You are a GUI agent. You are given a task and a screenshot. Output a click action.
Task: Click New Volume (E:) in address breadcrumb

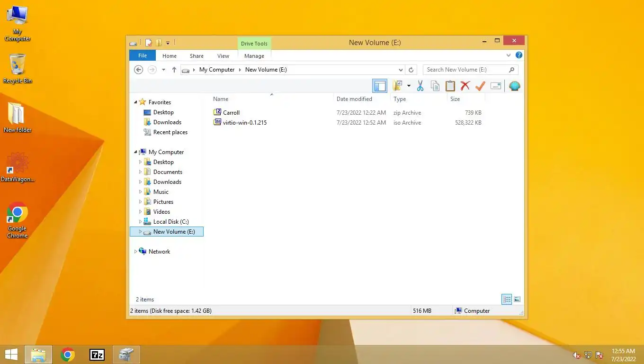[266, 70]
